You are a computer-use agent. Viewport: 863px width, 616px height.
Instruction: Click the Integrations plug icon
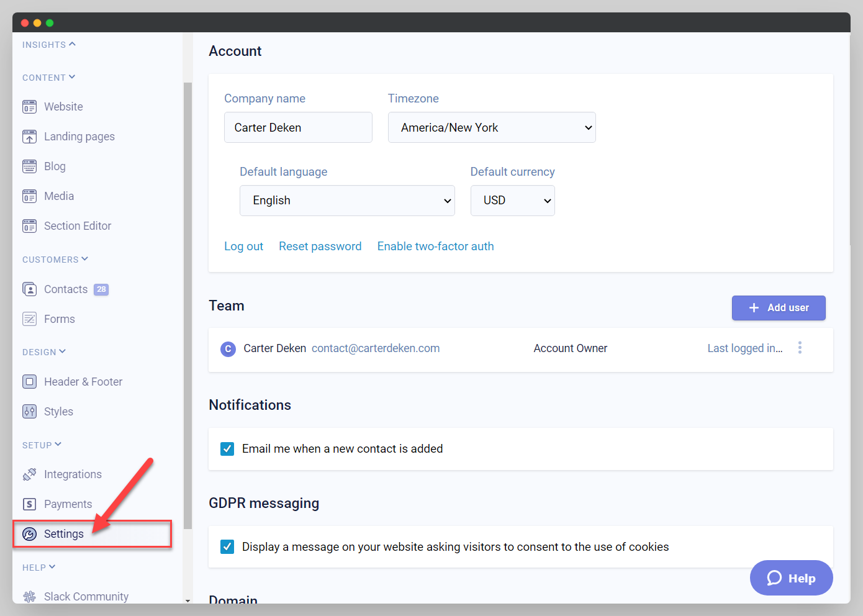coord(29,474)
